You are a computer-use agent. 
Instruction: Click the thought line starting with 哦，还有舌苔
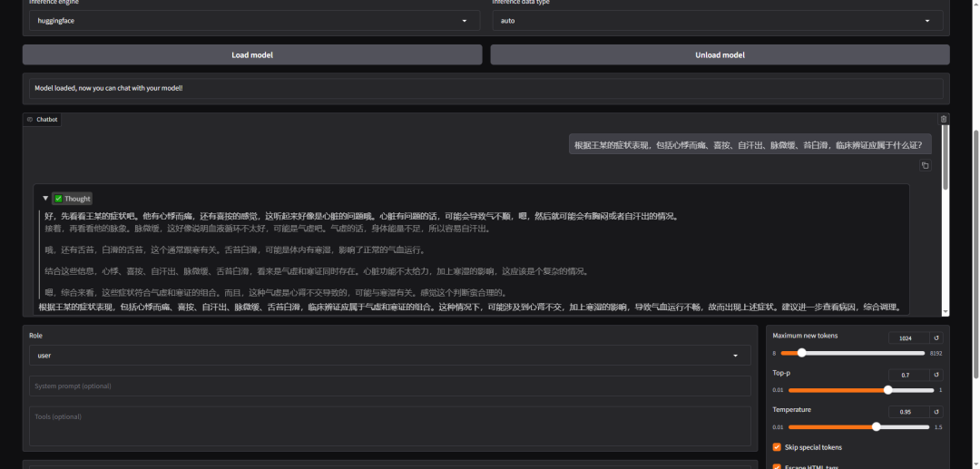(235, 250)
